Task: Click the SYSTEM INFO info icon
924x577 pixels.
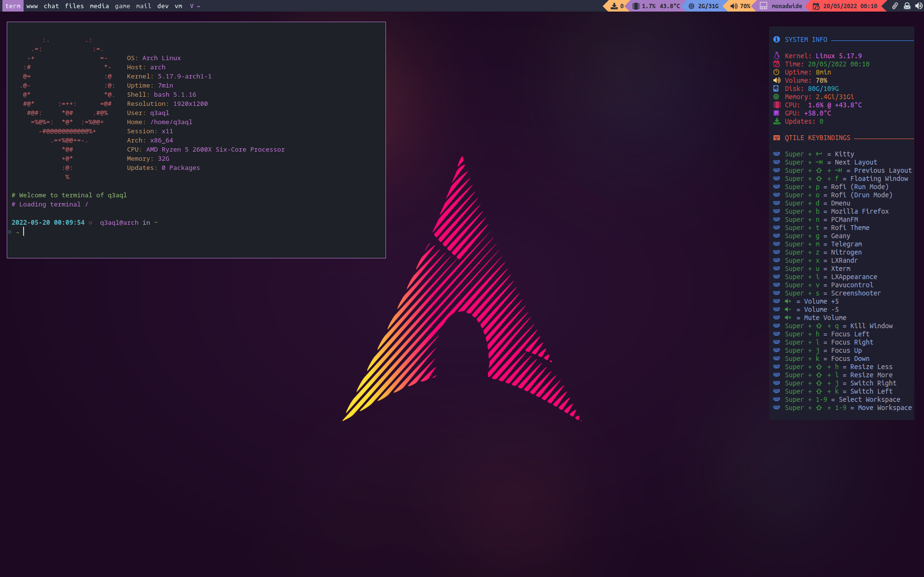Action: click(x=776, y=39)
